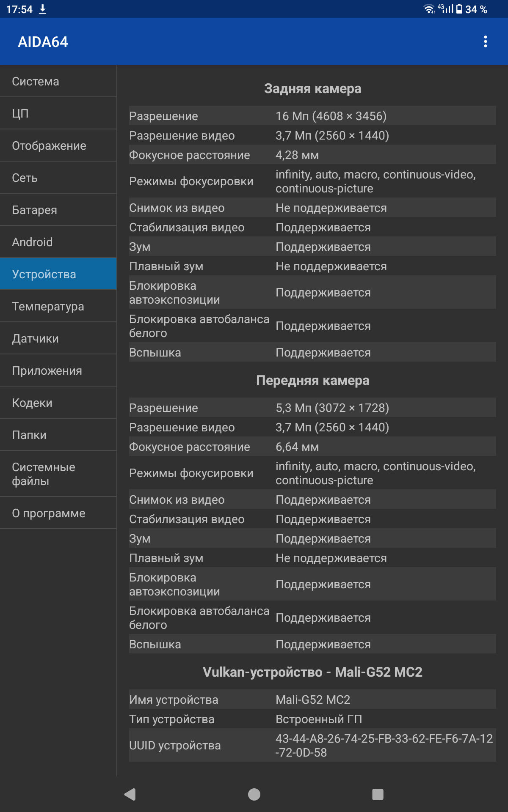Tap the download arrow in status bar

point(42,9)
